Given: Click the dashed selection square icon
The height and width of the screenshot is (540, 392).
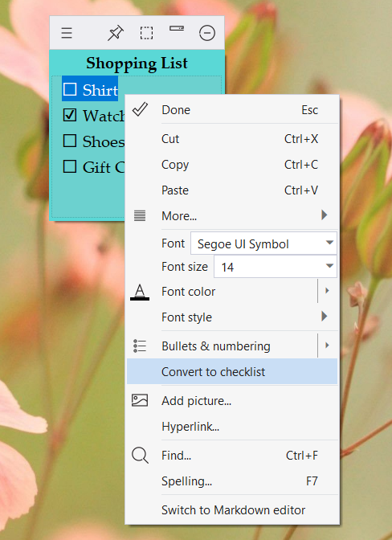Looking at the screenshot, I should pos(146,33).
